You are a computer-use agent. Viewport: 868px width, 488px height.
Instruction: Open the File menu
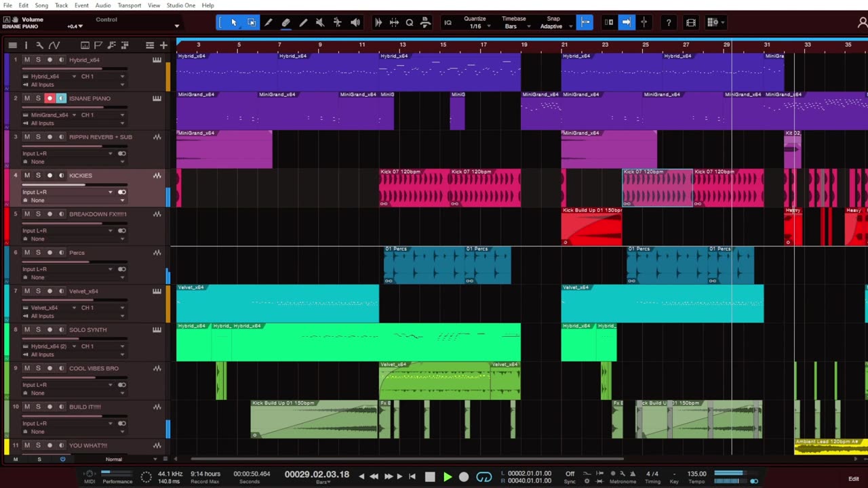(x=7, y=5)
